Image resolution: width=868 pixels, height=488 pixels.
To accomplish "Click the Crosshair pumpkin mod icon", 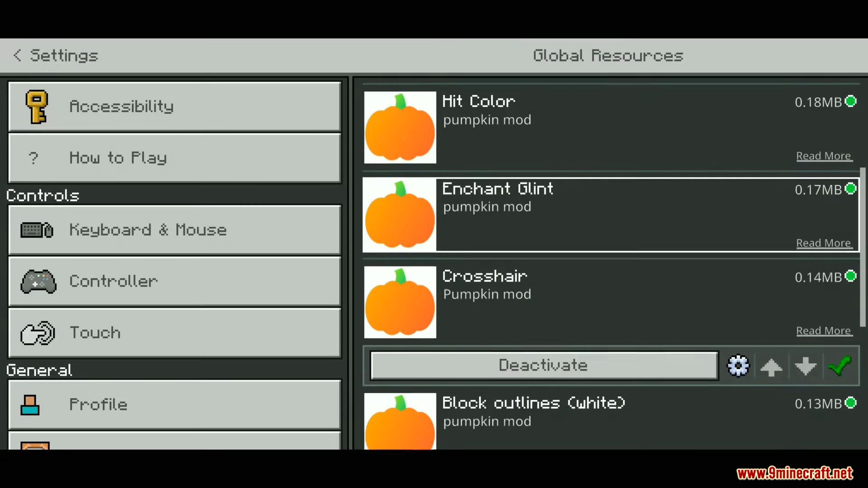I will (400, 301).
